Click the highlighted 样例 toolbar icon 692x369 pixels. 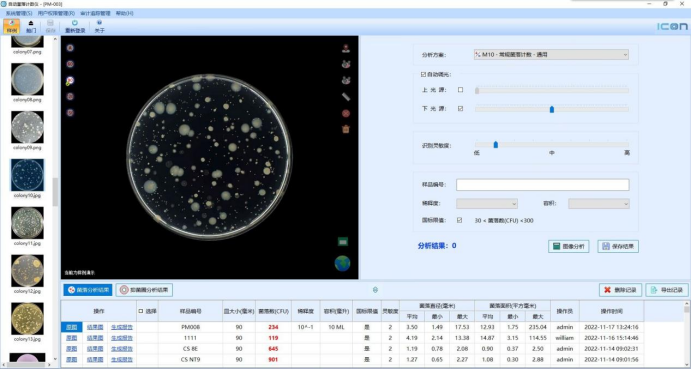(x=11, y=26)
